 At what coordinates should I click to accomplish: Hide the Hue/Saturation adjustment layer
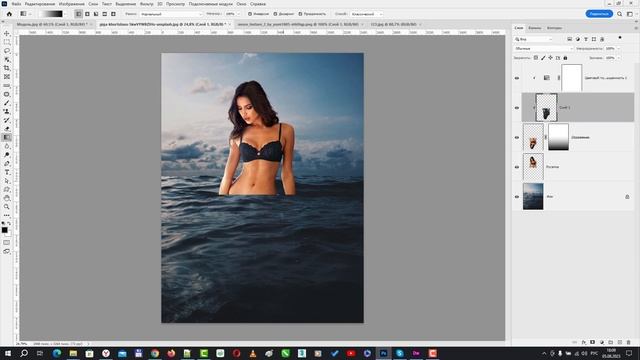click(517, 78)
